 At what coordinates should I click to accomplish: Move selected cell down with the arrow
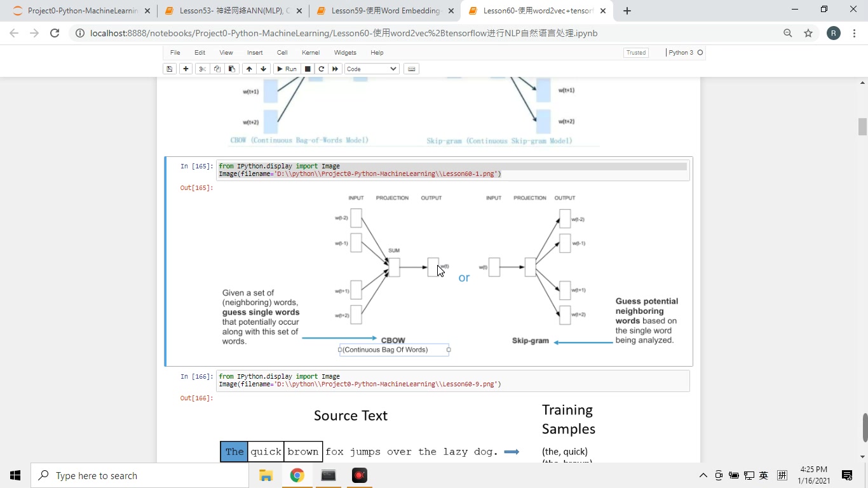pyautogui.click(x=263, y=69)
